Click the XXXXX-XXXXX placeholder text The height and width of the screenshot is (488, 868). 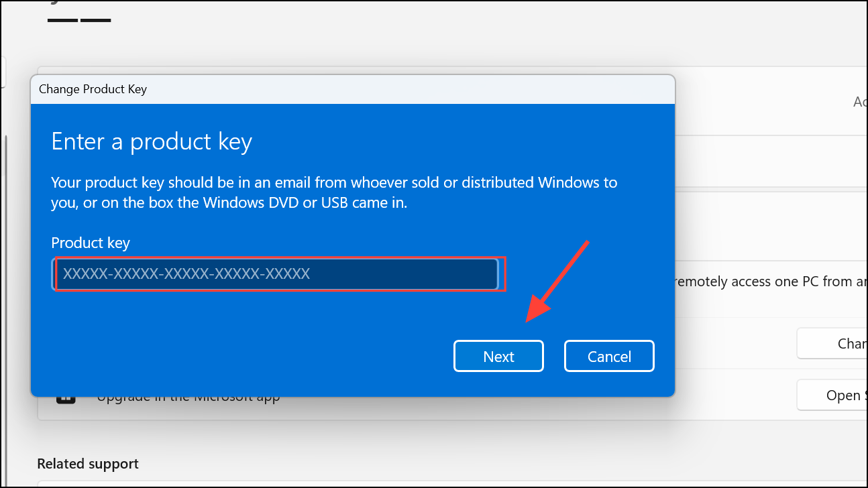182,273
